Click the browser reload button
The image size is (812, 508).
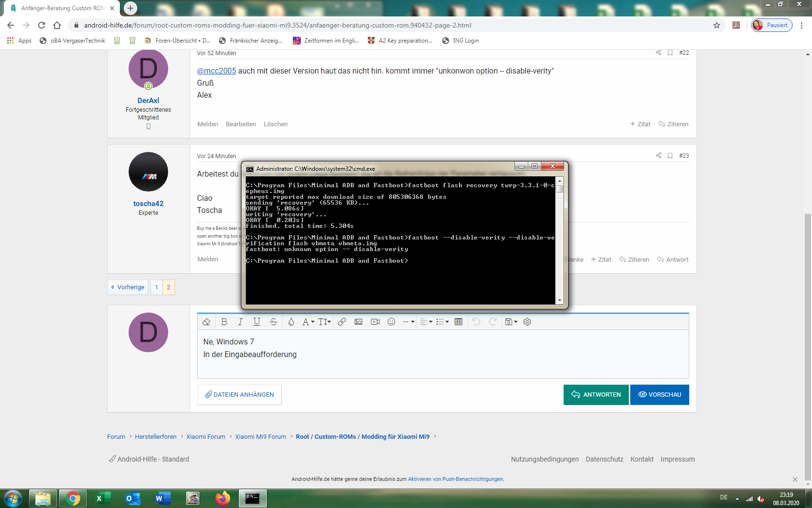coord(42,25)
